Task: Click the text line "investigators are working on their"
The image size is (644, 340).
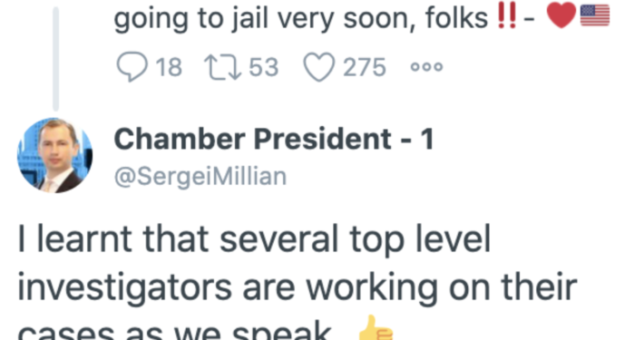Action: coord(298,287)
